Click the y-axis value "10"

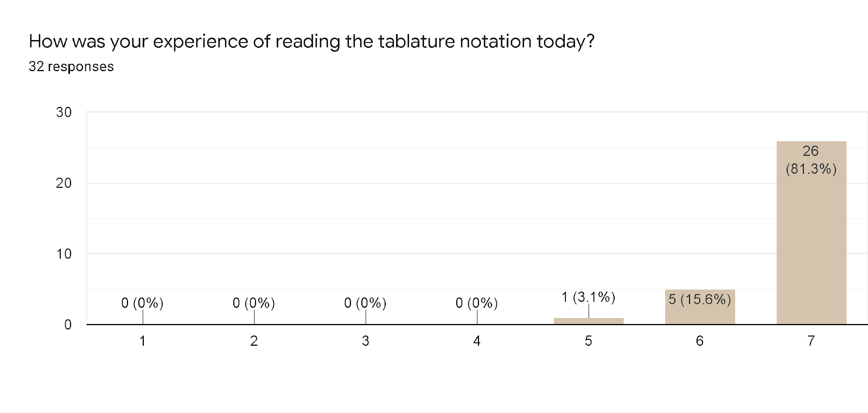(63, 254)
